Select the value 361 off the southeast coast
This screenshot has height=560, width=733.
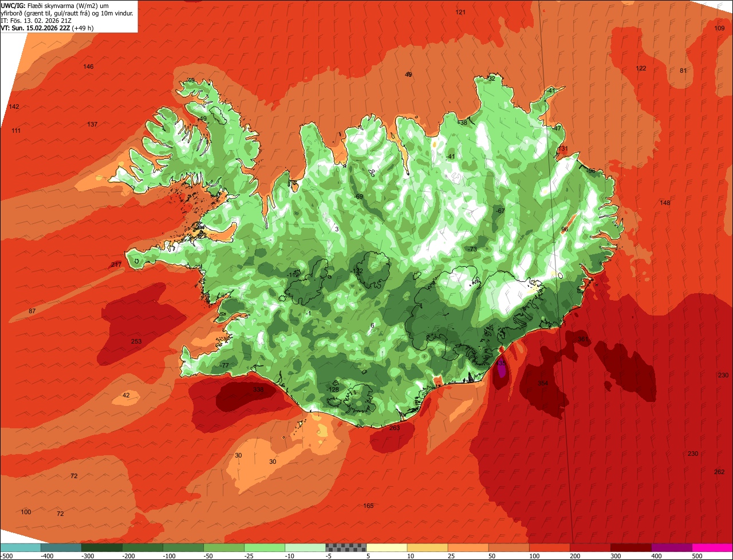(583, 339)
